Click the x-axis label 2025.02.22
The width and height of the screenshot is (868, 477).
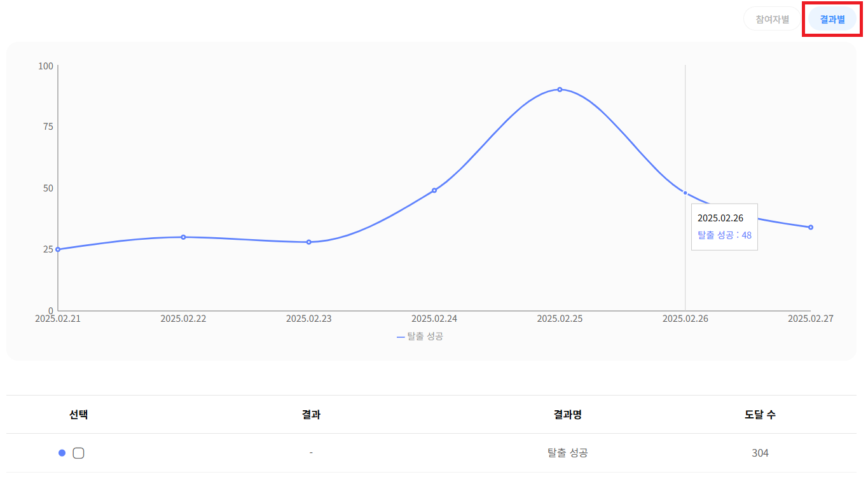point(183,319)
